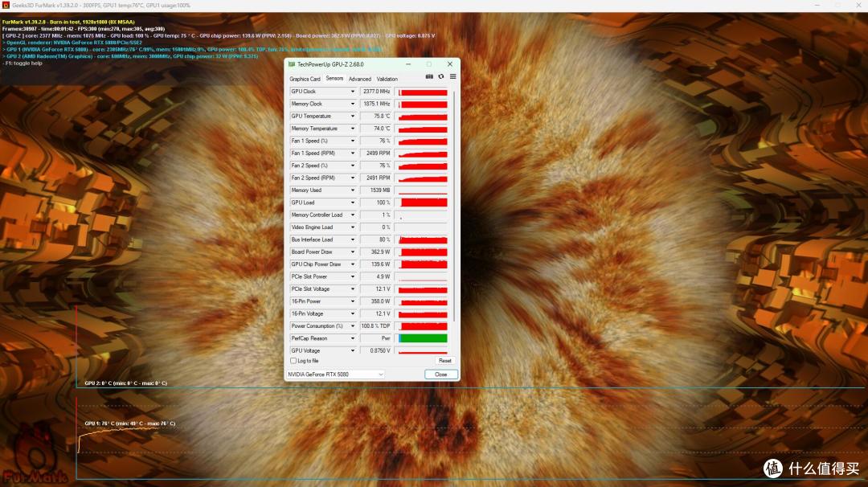The image size is (868, 487).
Task: Click the 1875.1 MHz memory clock value
Action: (x=376, y=104)
